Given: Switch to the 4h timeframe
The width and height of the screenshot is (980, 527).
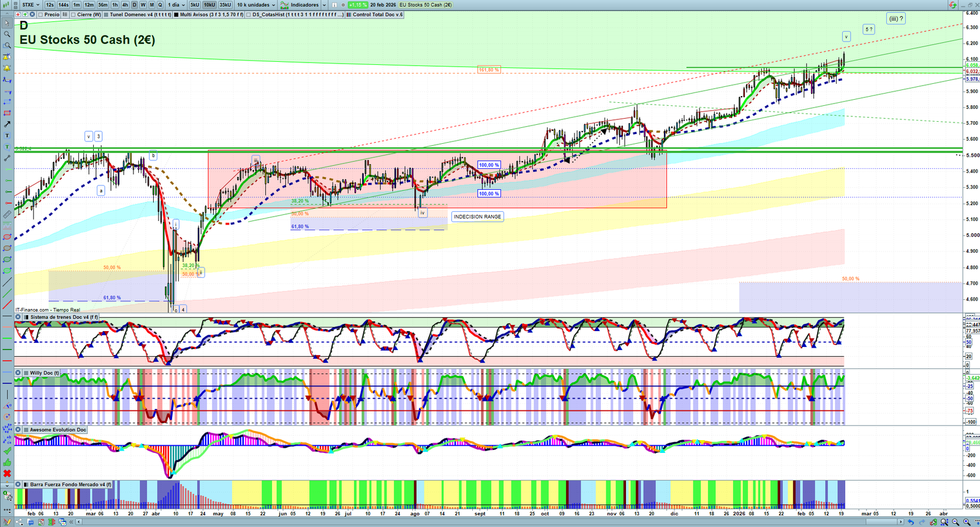Looking at the screenshot, I should point(125,5).
